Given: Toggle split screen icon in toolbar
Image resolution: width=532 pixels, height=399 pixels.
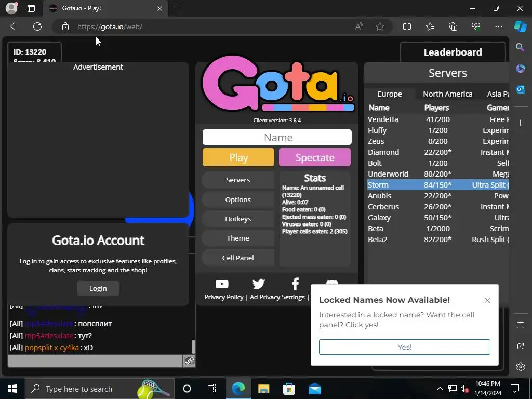Looking at the screenshot, I should pos(407,26).
